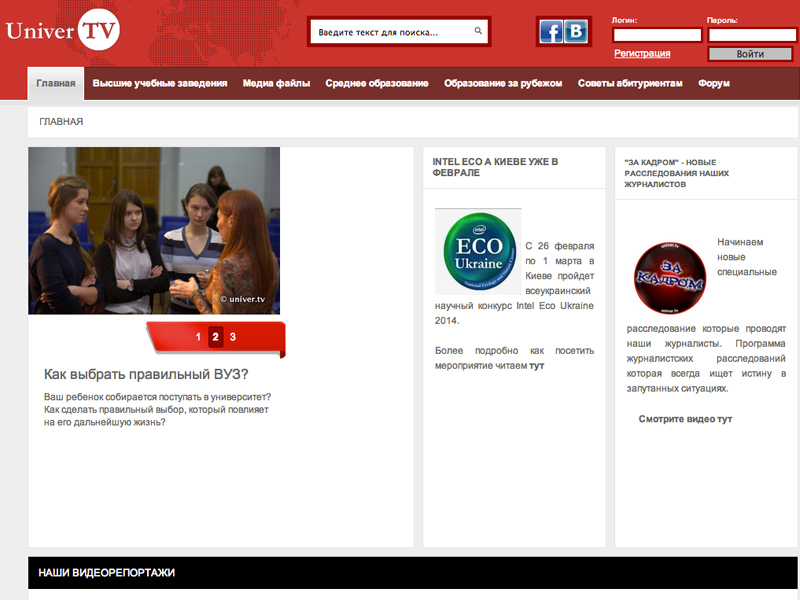Click the search magnifier icon
The width and height of the screenshot is (800, 600).
(x=479, y=32)
